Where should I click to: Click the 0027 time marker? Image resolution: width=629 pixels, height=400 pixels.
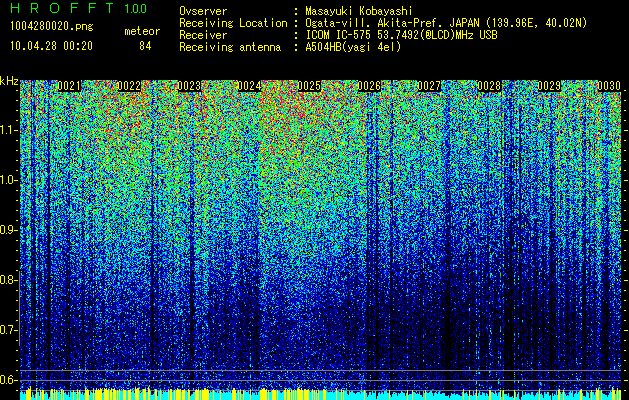(429, 86)
